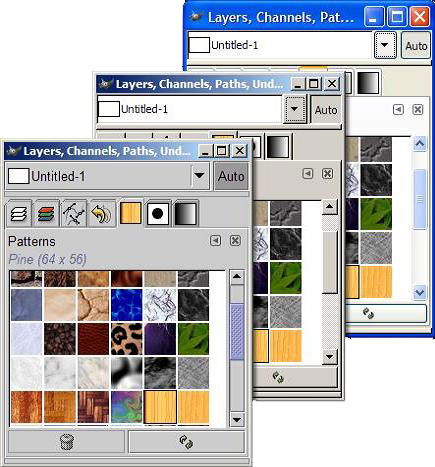Toggle Auto button in the back window
Viewport: 435px width, 467px height.
416,46
